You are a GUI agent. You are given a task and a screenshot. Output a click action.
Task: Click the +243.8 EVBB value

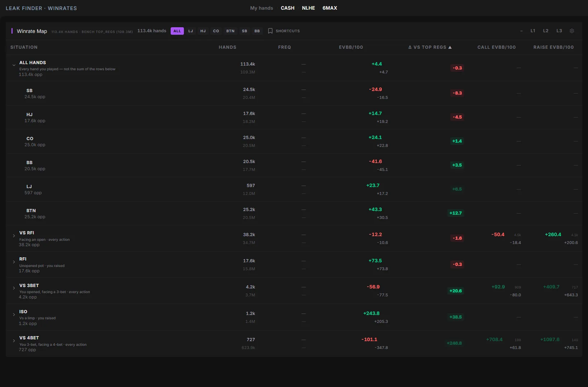click(371, 314)
